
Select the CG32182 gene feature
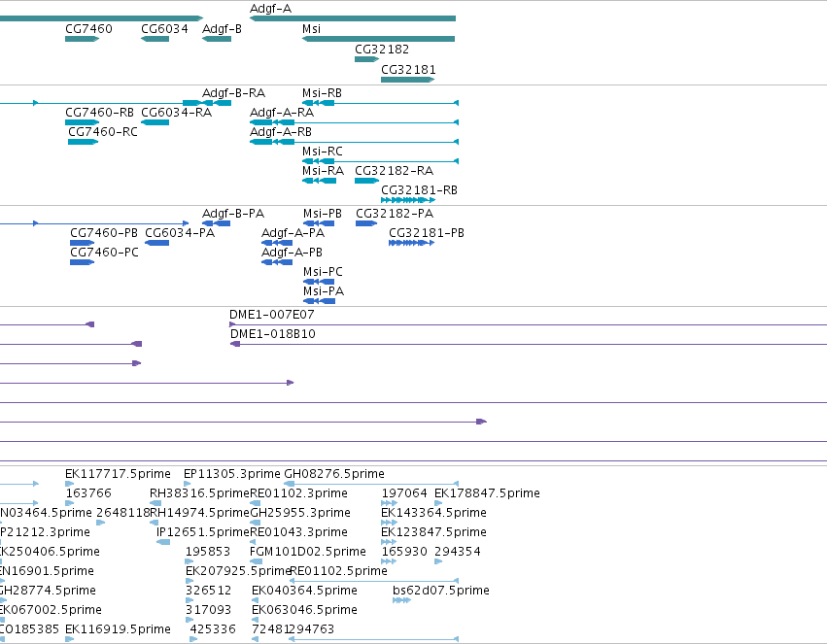tap(367, 59)
